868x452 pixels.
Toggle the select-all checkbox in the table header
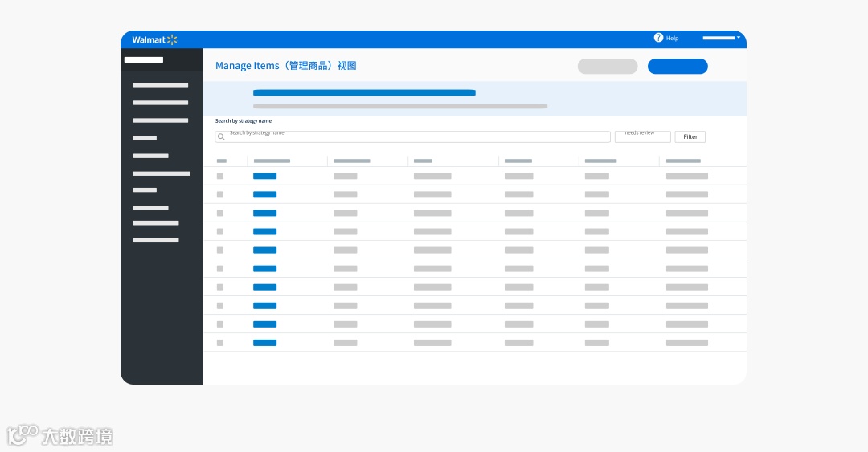tap(222, 161)
